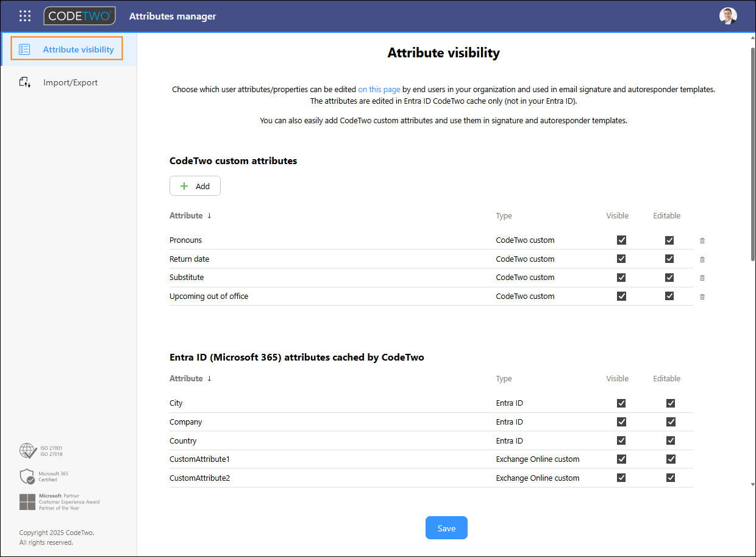Click the Company attribute name

pyautogui.click(x=186, y=422)
